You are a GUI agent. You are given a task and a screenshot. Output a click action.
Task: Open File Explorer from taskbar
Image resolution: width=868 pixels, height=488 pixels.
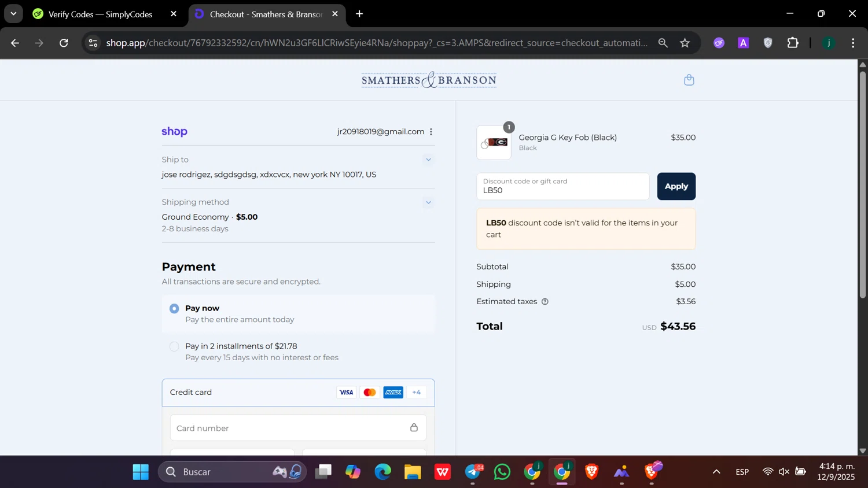[413, 472]
